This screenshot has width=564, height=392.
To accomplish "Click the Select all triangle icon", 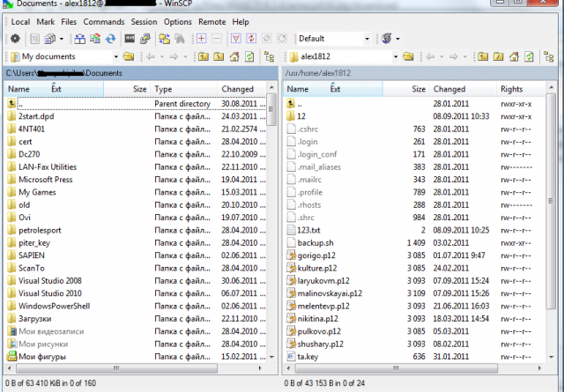I will (x=236, y=39).
